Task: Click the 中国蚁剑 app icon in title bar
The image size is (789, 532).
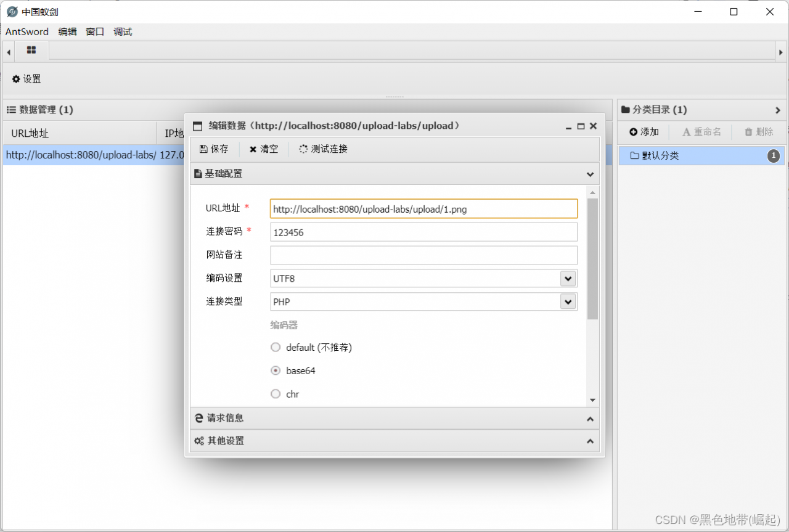Action: point(12,12)
